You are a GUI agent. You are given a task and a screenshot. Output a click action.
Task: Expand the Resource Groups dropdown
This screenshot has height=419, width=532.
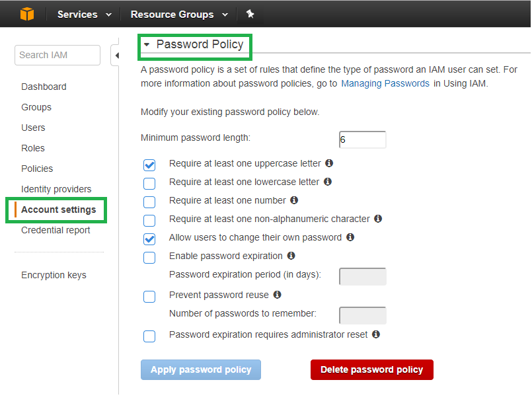pos(179,15)
